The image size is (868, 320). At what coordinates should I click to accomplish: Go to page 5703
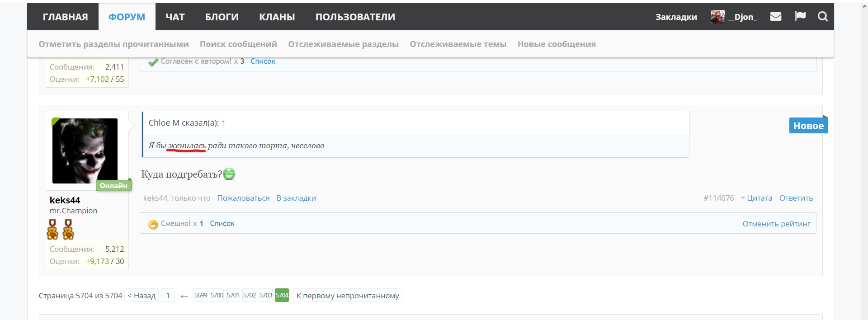pos(265,295)
